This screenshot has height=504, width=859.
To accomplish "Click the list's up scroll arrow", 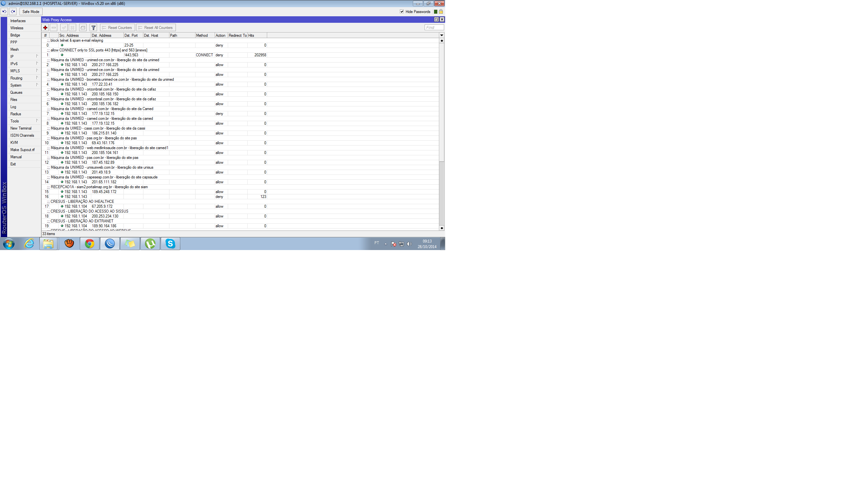I will point(442,40).
